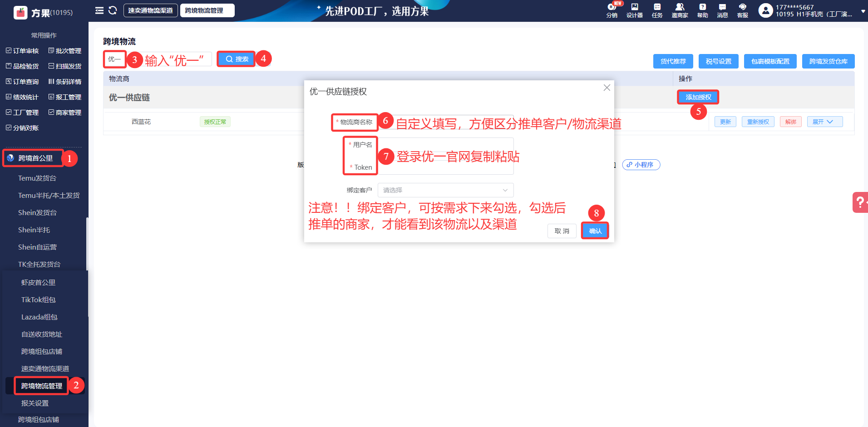Open 品检验货 shortcut
The image size is (868, 427).
pos(22,66)
